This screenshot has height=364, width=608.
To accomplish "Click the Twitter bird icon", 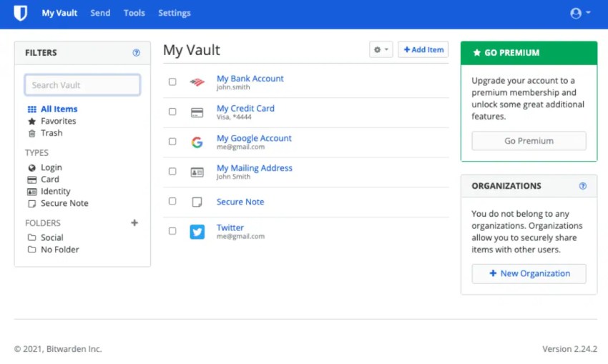I will pos(197,232).
